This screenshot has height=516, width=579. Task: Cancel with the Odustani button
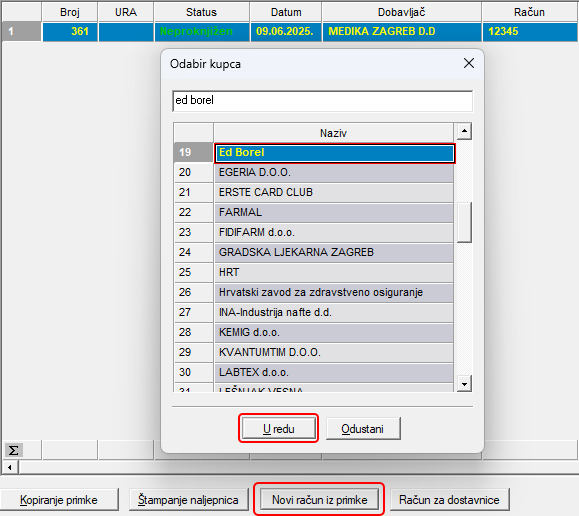tap(363, 428)
